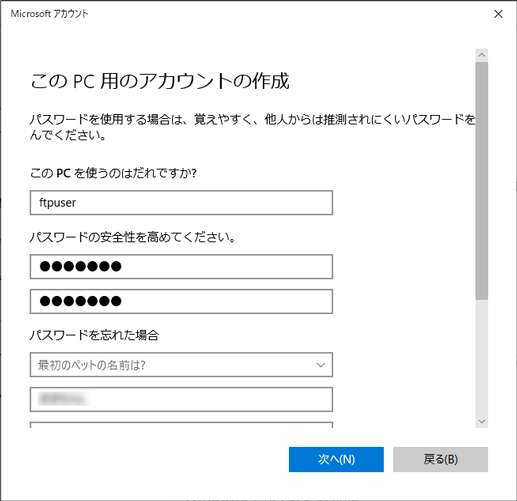Click the scrollbar down arrow
The height and width of the screenshot is (501, 517).
[x=482, y=422]
